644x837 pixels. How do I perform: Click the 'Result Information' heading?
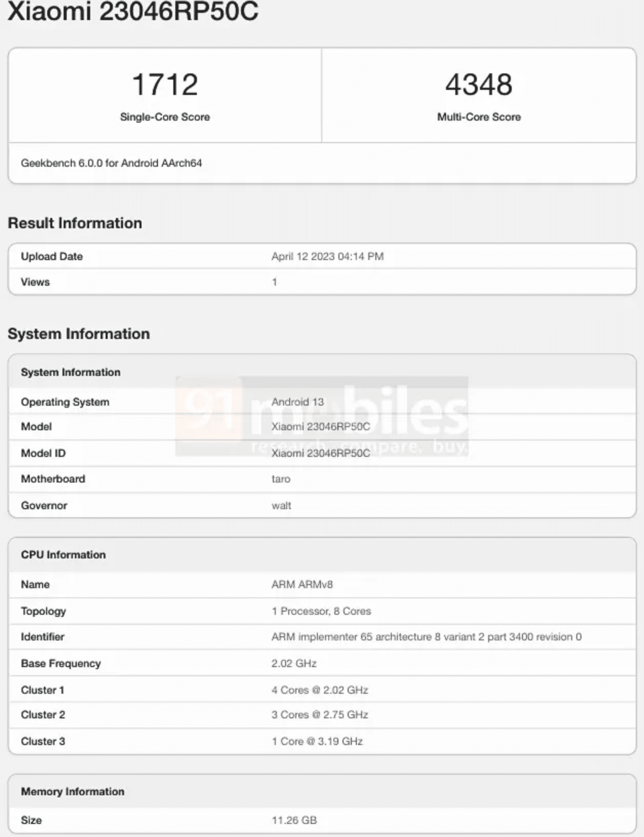coord(75,223)
